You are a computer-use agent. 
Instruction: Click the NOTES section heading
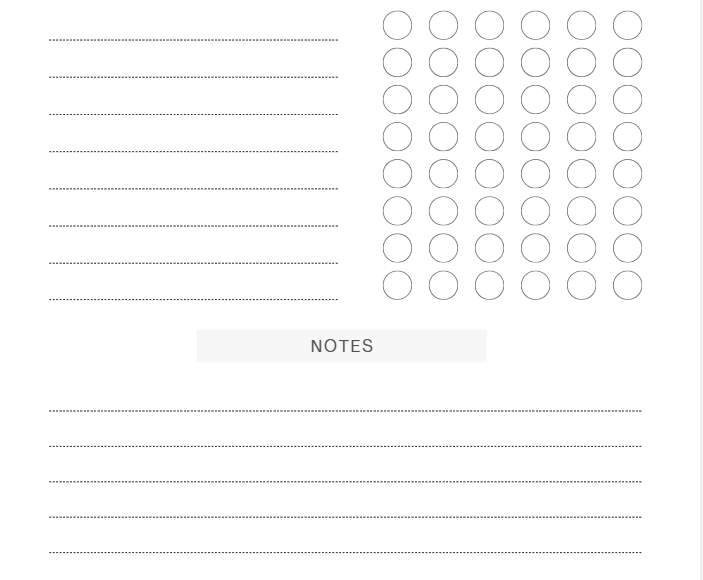coord(342,346)
